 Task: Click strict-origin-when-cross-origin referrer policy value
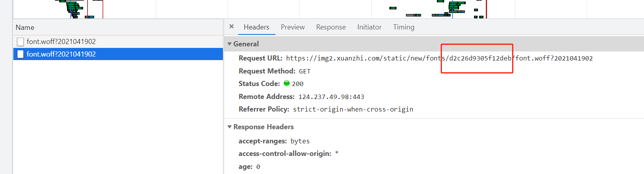[353, 110]
